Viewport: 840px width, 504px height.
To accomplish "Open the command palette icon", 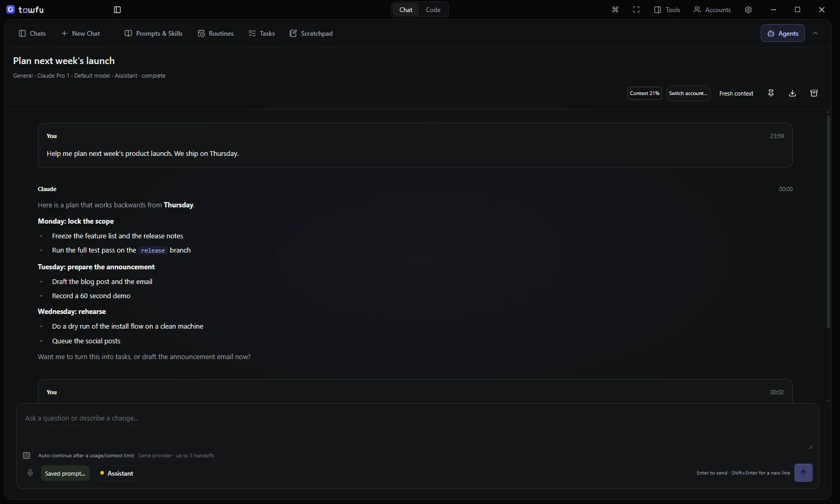I will (x=615, y=9).
